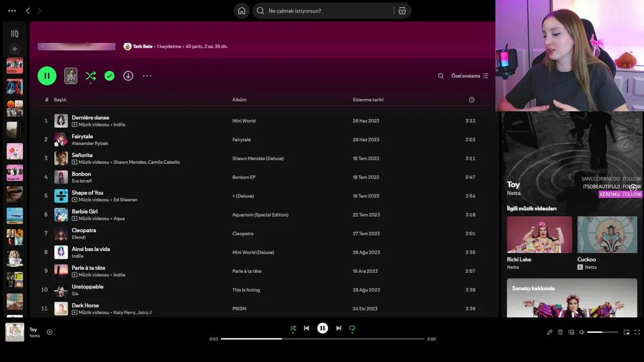Screen dimensions: 644x362
Task: Open the Netta artist link under Toy in the panel
Action: pyautogui.click(x=514, y=193)
